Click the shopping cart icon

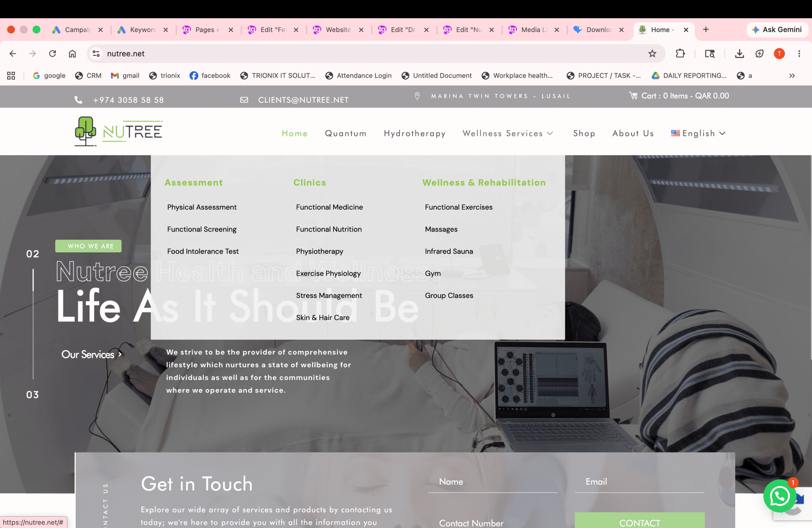tap(633, 96)
